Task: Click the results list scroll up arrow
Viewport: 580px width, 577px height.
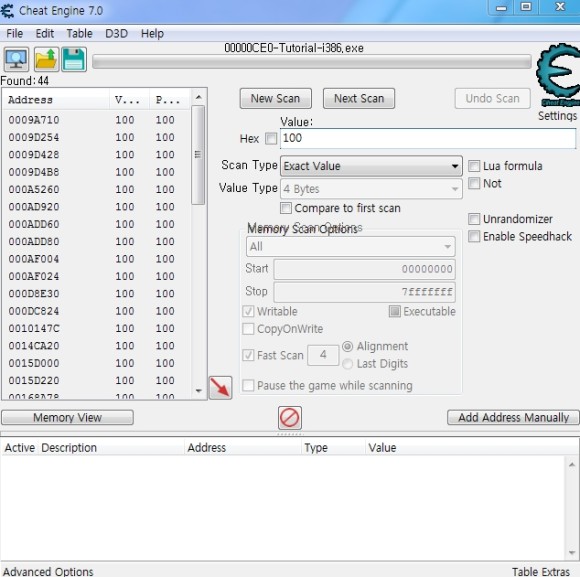Action: pos(198,97)
